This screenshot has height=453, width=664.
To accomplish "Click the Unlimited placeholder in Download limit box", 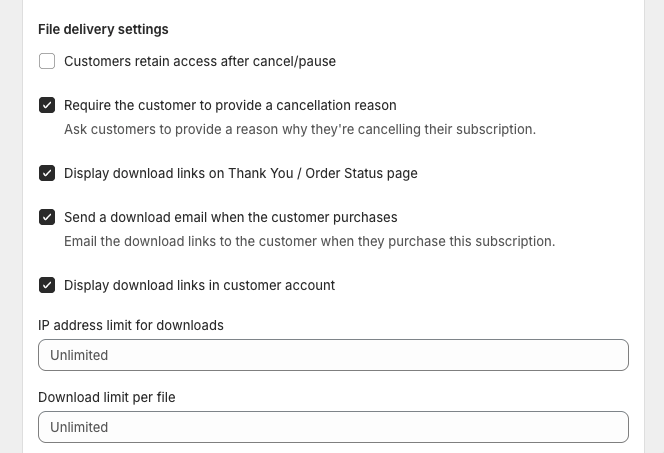I will (79, 427).
